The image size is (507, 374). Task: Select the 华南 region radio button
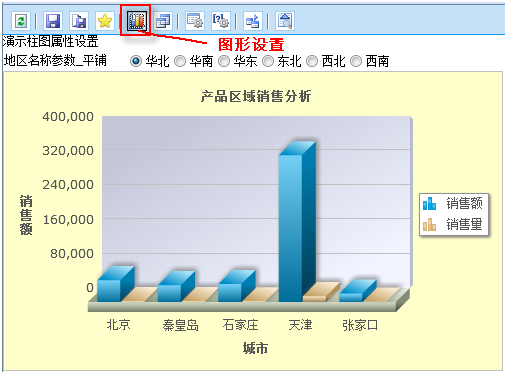(x=180, y=61)
